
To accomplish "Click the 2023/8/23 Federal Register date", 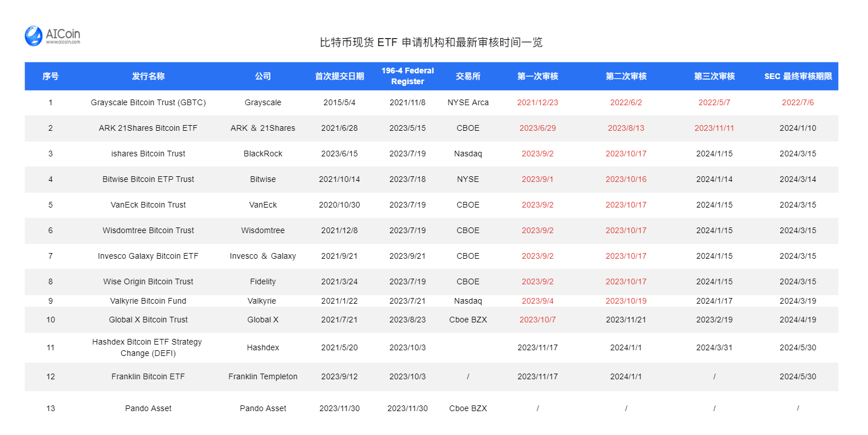I will [x=408, y=320].
